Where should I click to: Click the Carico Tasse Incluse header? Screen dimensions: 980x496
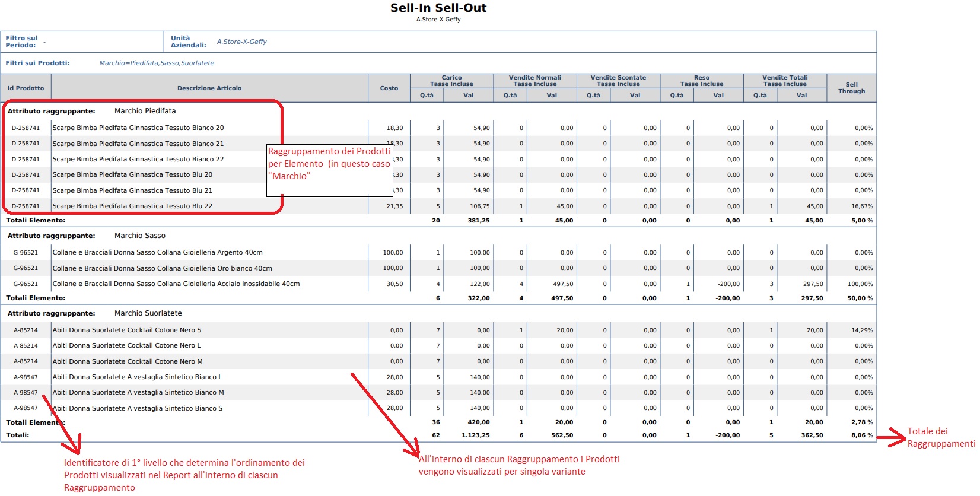[451, 81]
